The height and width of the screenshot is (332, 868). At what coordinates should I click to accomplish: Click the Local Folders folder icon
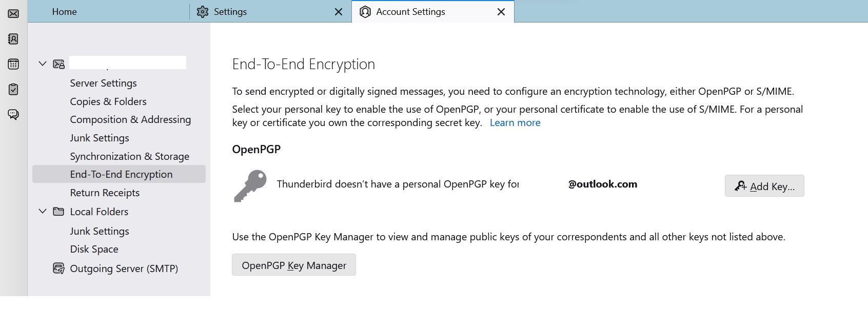[58, 212]
